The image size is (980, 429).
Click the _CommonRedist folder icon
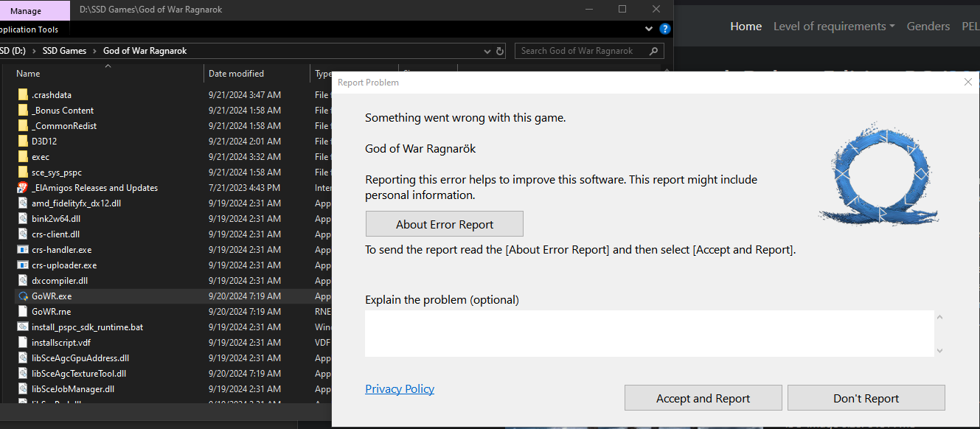(x=22, y=126)
